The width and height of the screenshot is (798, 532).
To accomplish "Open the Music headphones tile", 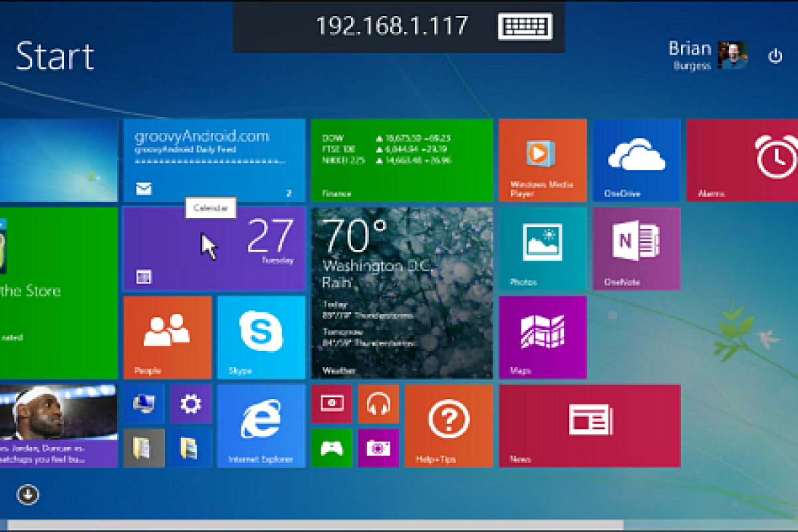I will 378,404.
